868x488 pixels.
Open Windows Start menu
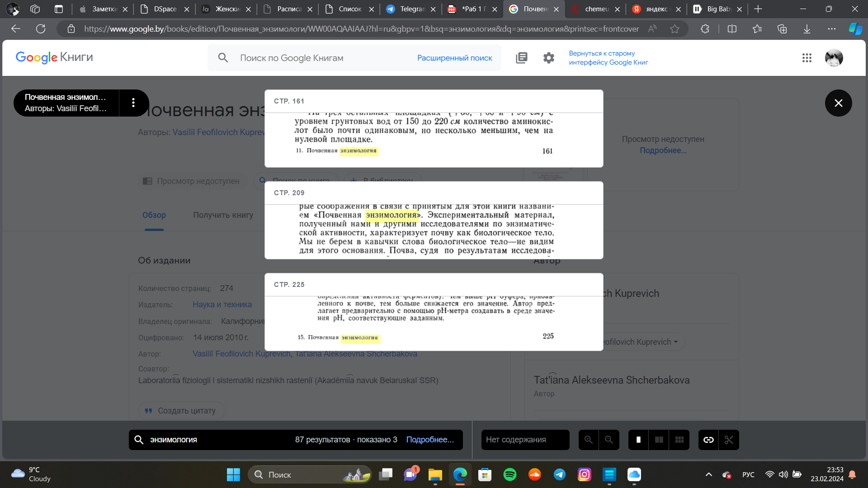233,474
